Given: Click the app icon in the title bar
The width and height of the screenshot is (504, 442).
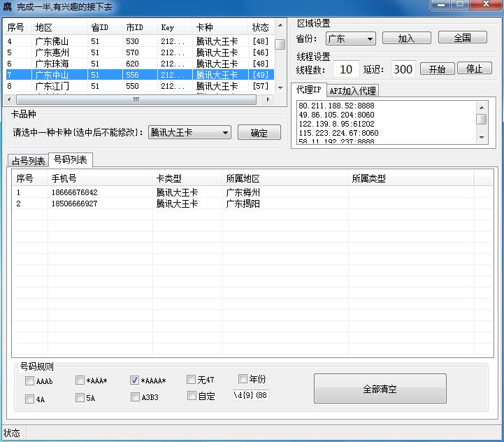Looking at the screenshot, I should (x=7, y=6).
